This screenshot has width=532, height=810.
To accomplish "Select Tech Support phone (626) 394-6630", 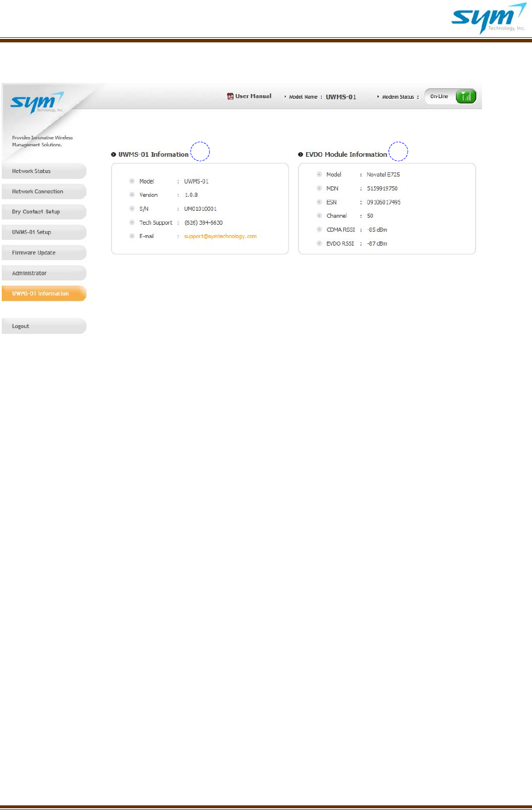I will [203, 222].
